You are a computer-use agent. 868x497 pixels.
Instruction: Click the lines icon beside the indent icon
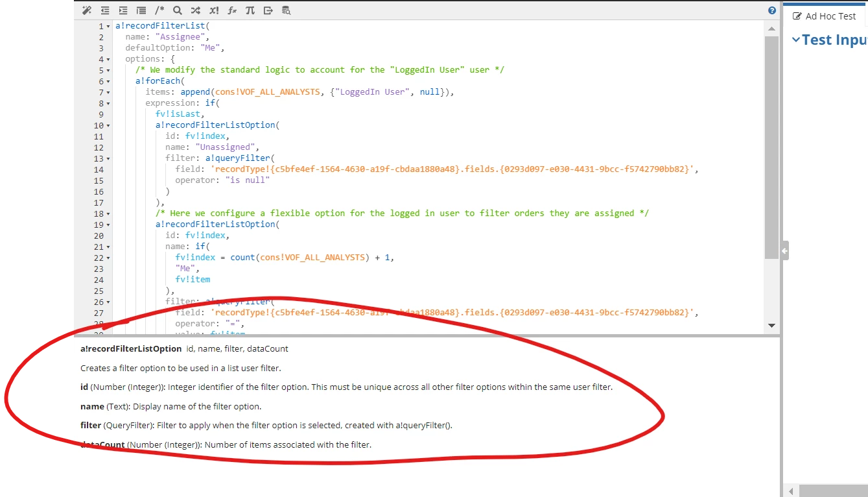point(141,10)
